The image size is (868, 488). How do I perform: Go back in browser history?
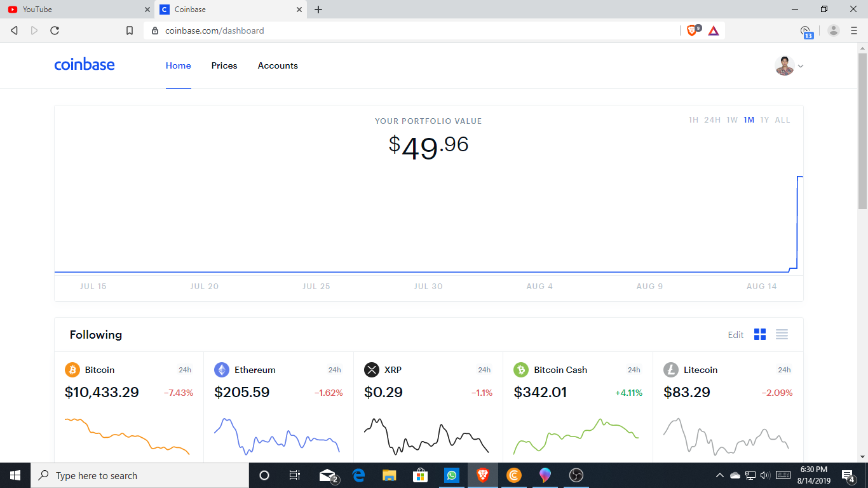[15, 30]
